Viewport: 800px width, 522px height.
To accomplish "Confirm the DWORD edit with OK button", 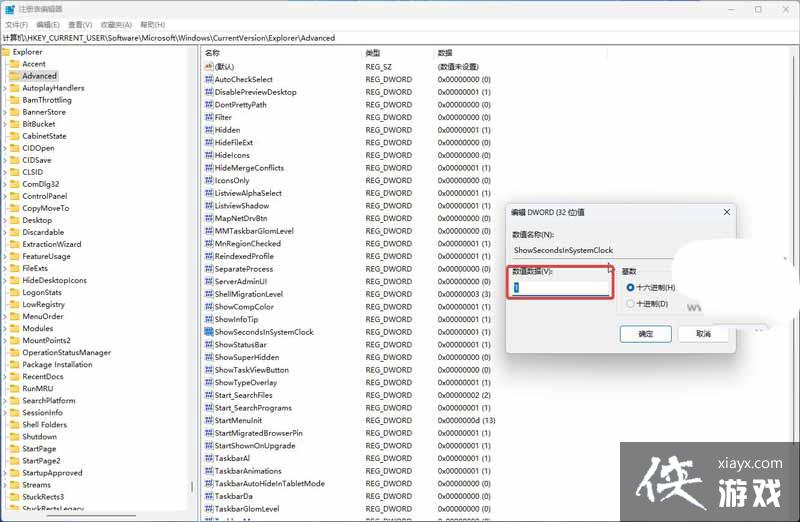I will point(645,334).
